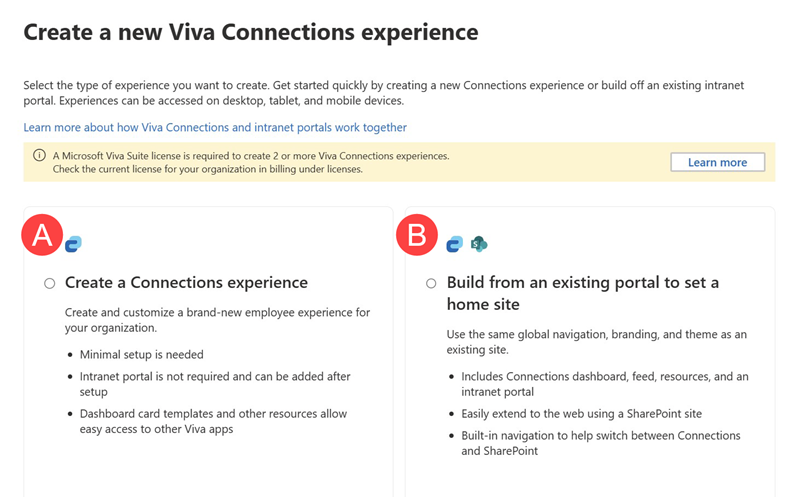Viewport: 800px width, 497px height.
Task: Click the red B badge marker
Action: tap(417, 236)
